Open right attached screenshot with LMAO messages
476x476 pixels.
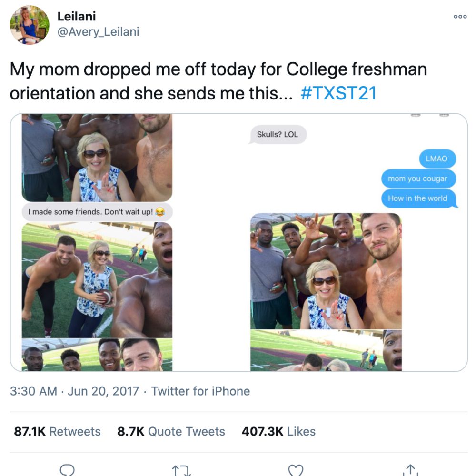tap(353, 243)
